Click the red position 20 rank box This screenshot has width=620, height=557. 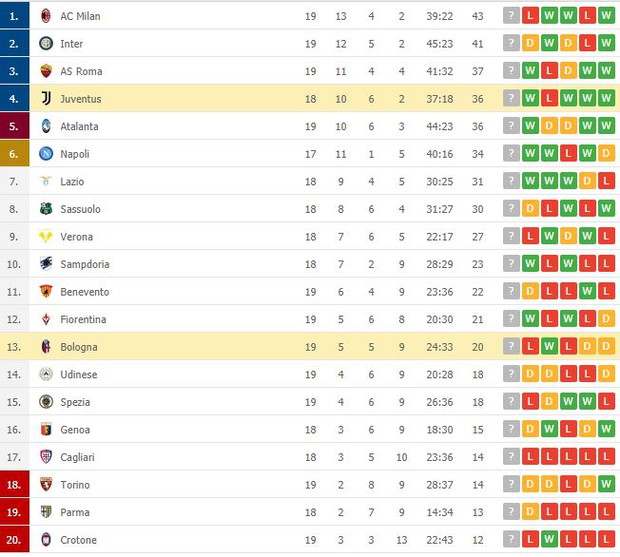coord(15,539)
